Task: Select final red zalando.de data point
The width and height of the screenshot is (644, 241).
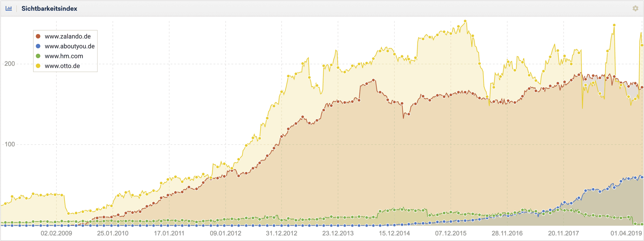Action: [642, 87]
